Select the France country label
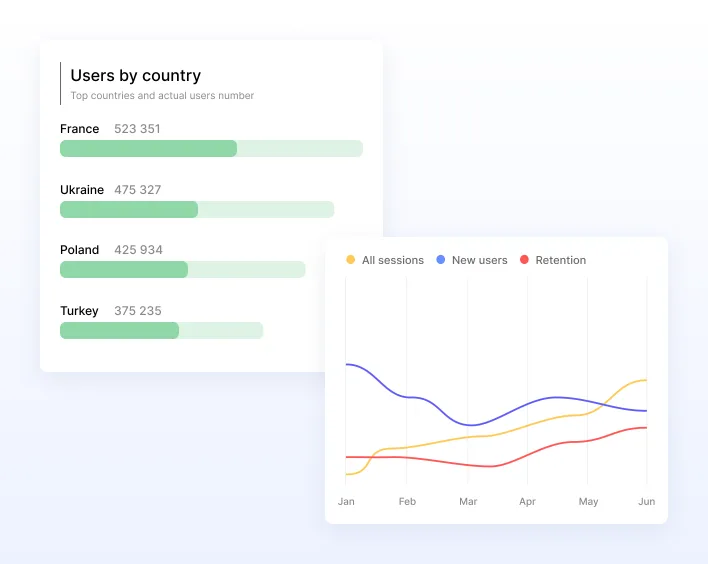 click(x=79, y=129)
